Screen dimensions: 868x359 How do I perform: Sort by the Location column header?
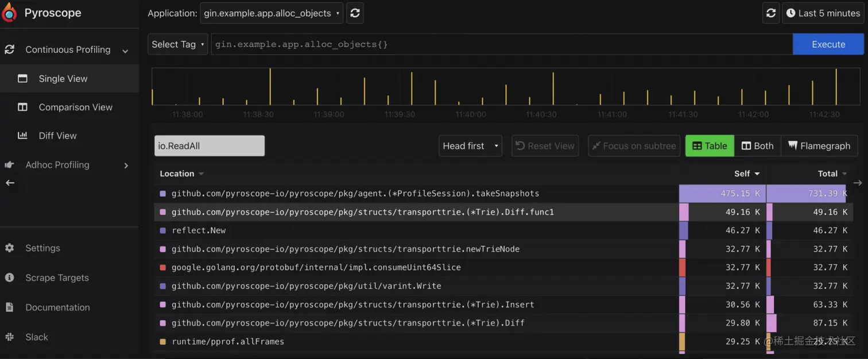[x=181, y=173]
